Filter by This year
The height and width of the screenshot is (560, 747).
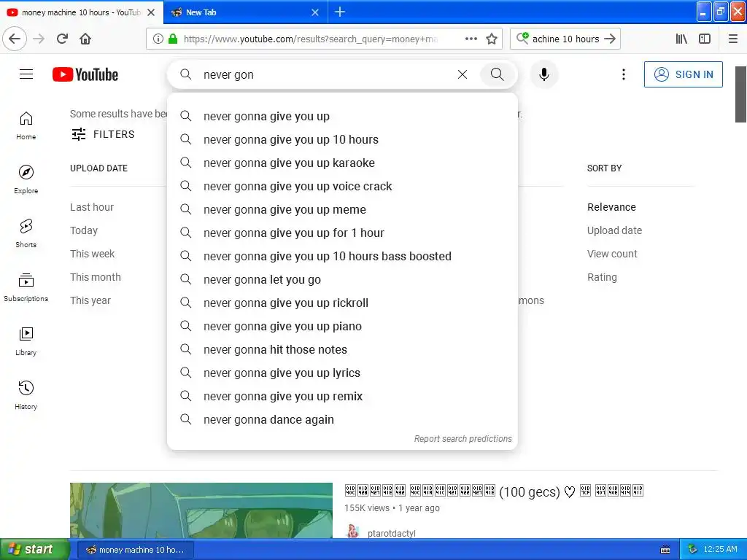90,300
